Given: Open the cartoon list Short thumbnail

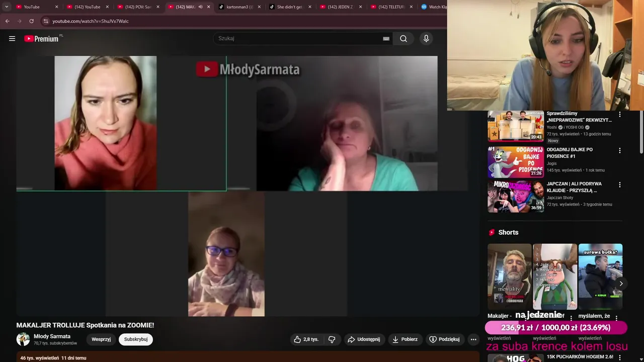Looking at the screenshot, I should click(x=555, y=277).
